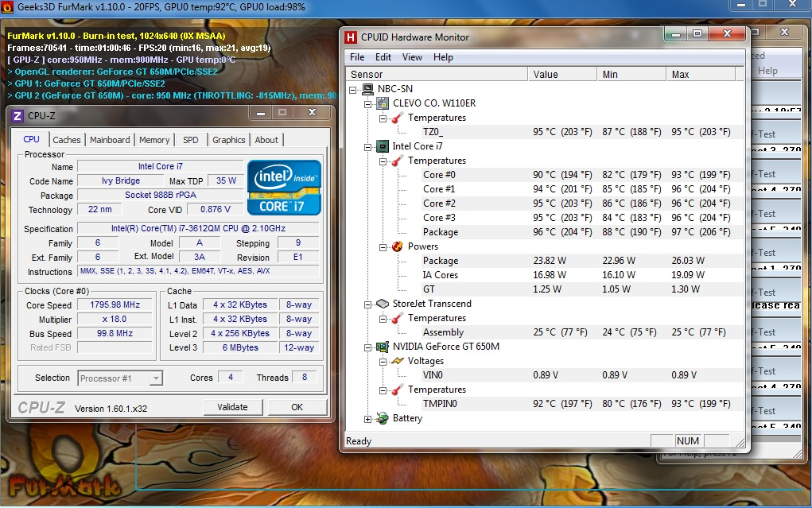Open the Edit menu in HWMonitor

(x=383, y=57)
